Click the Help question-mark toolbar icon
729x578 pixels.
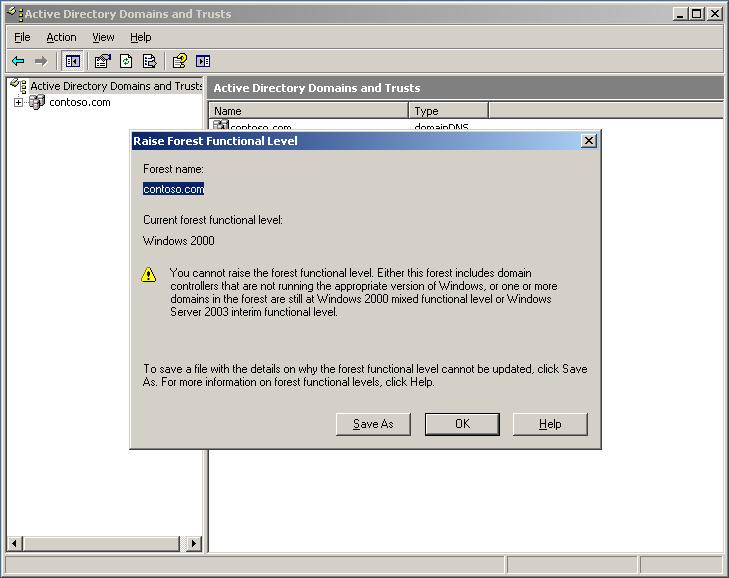coord(179,61)
